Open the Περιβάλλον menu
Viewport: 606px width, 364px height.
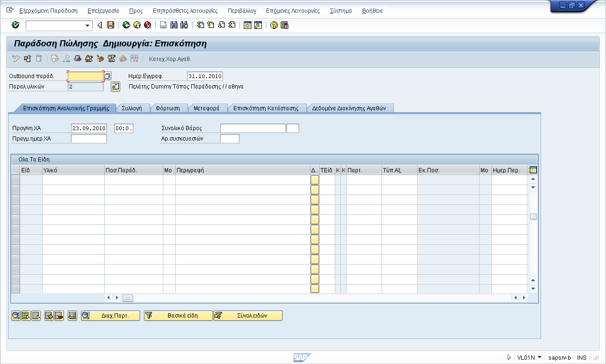(242, 10)
